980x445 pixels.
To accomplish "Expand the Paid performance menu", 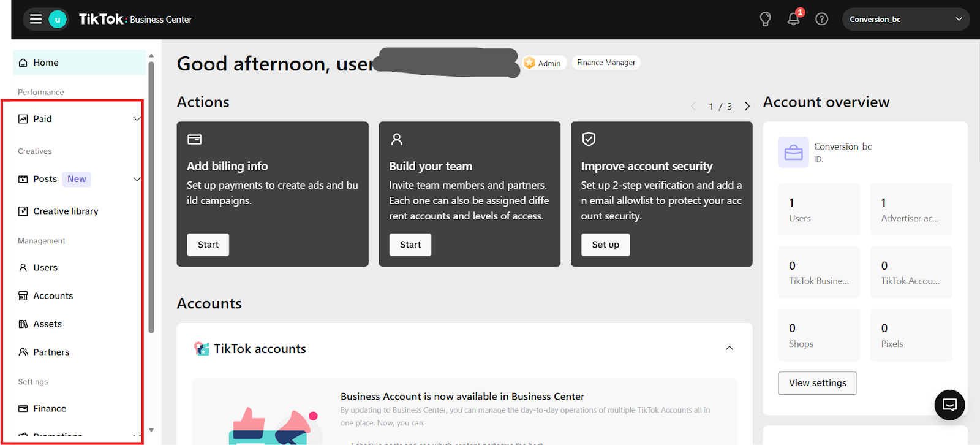I will [x=137, y=119].
